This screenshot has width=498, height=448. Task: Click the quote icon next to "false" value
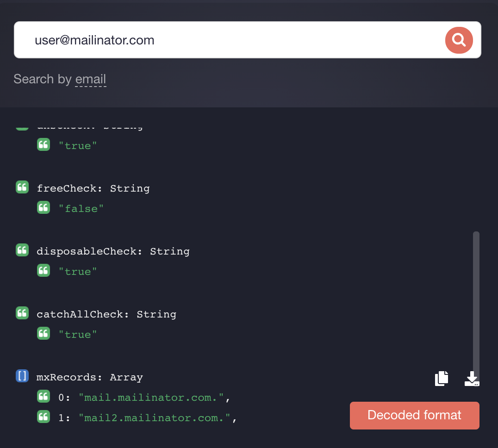coord(44,207)
